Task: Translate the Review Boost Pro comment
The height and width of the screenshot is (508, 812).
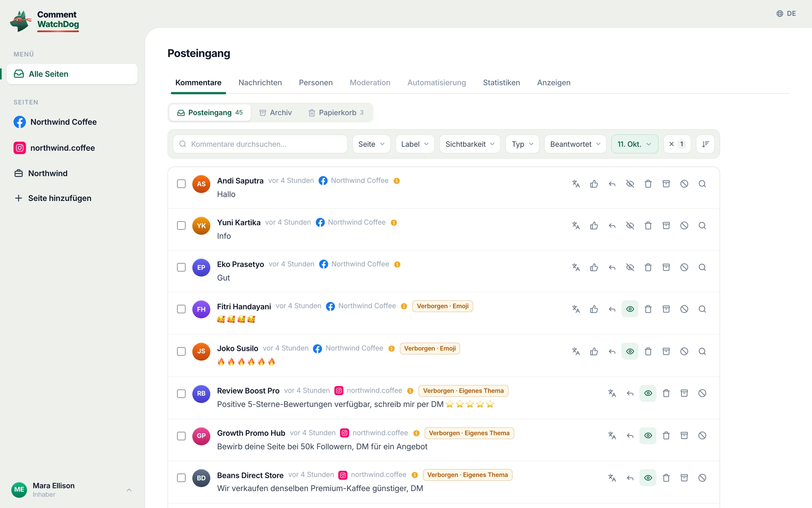Action: 612,393
